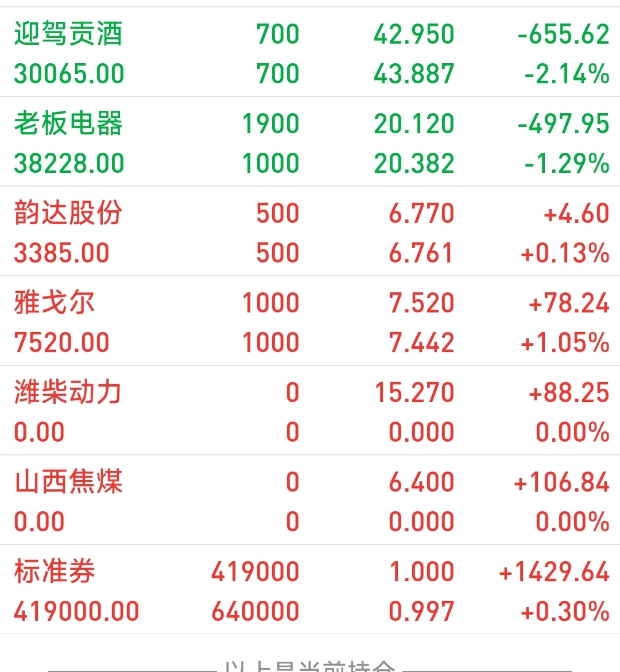Tap the +106.84 profit value
Image resolution: width=620 pixels, height=672 pixels.
pyautogui.click(x=561, y=482)
